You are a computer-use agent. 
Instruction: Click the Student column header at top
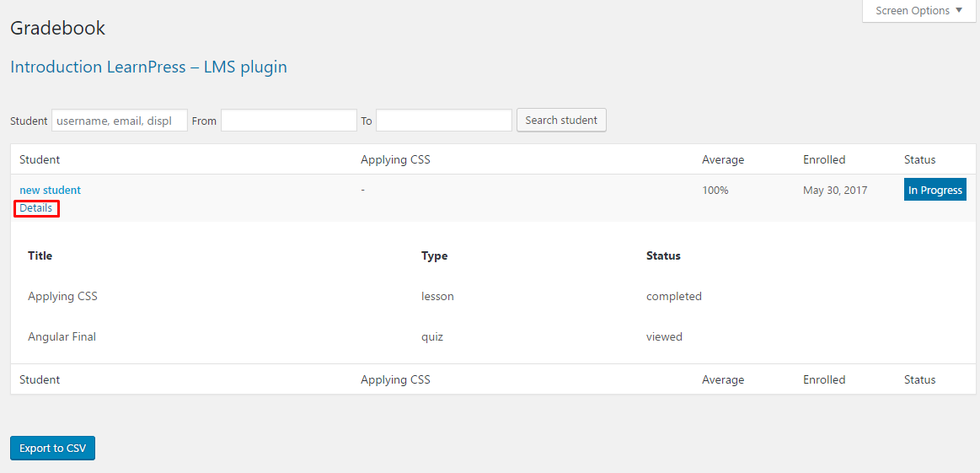point(40,159)
